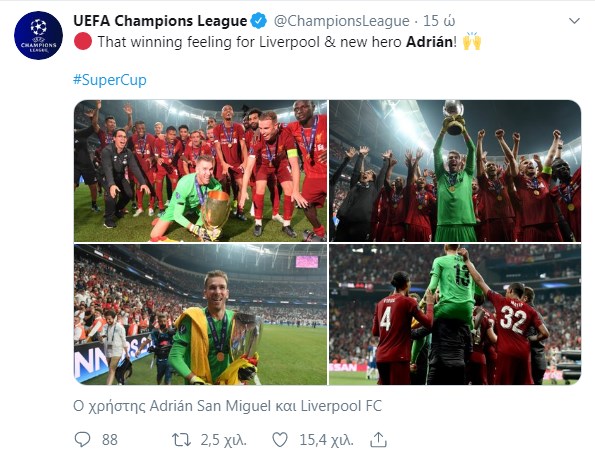Open the share upload icon
The width and height of the screenshot is (595, 459).
click(x=378, y=440)
